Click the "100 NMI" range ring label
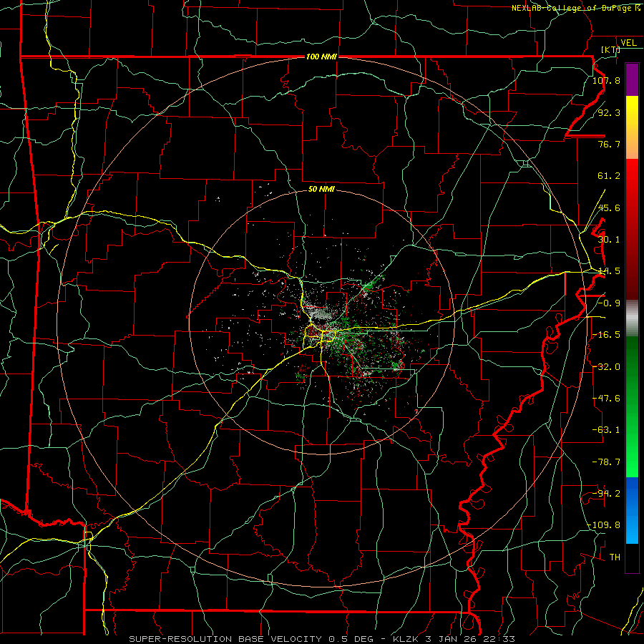 (321, 57)
